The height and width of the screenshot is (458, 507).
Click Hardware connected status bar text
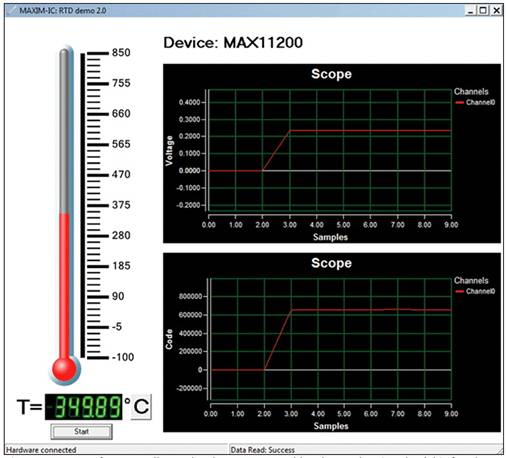[41, 450]
